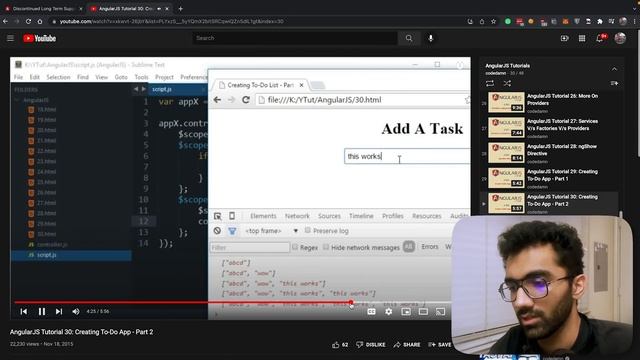
Task: Click the YouTube search magnifier button
Action: (x=409, y=38)
